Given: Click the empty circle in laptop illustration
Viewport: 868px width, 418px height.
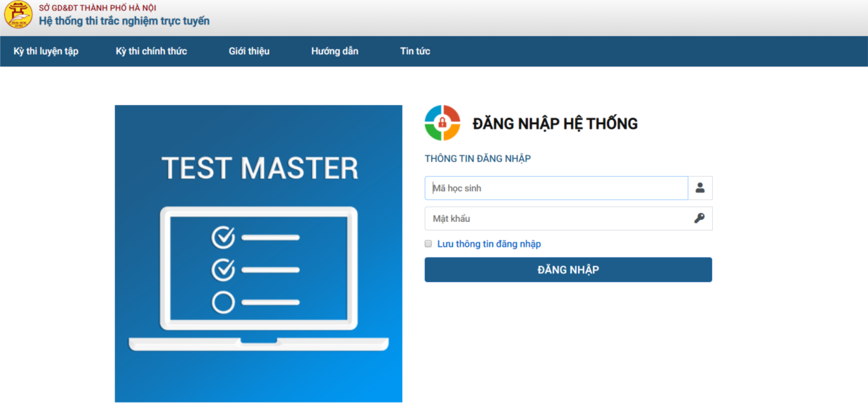Looking at the screenshot, I should point(223,302).
